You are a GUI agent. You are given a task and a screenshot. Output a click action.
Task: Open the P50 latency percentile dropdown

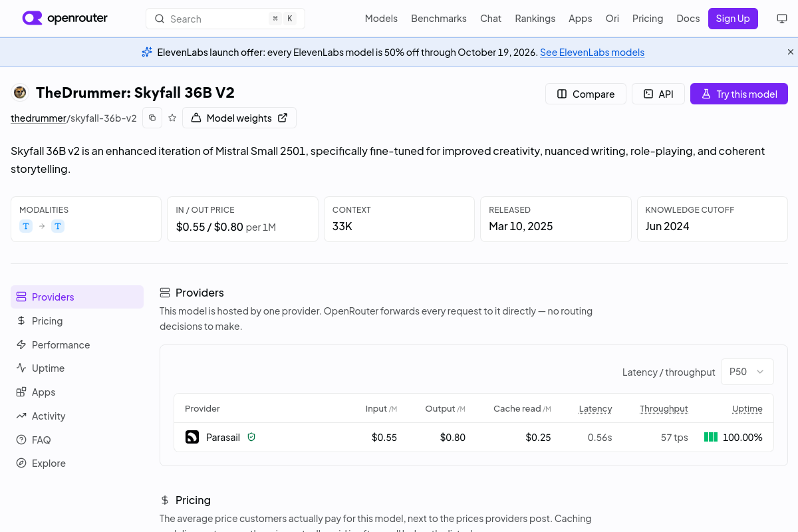[747, 372]
